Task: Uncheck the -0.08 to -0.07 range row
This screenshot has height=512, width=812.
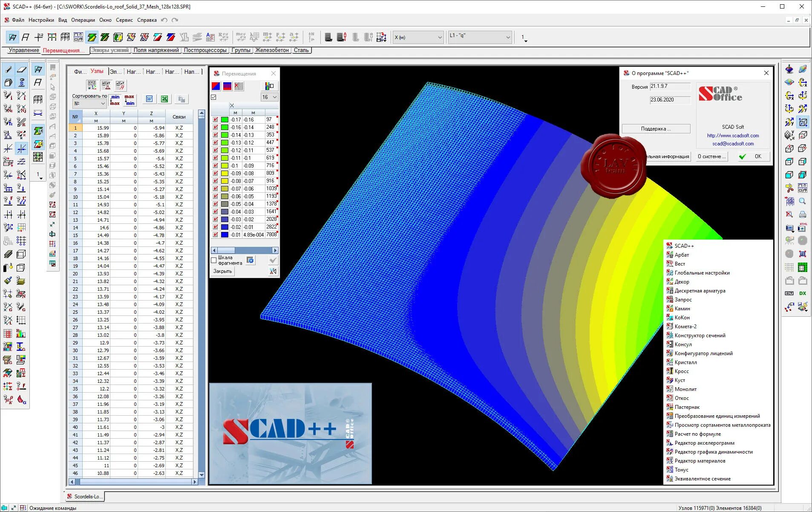Action: point(216,181)
